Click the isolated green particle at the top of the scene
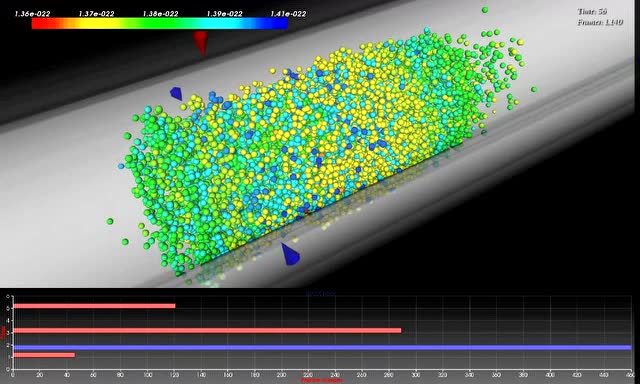This screenshot has height=384, width=640. 484,10
